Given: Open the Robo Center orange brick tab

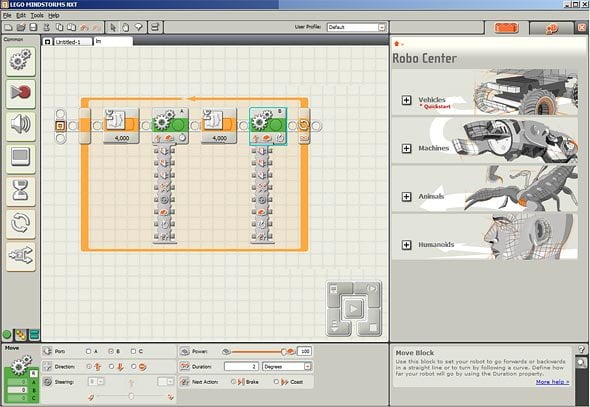Looking at the screenshot, I should tap(506, 28).
